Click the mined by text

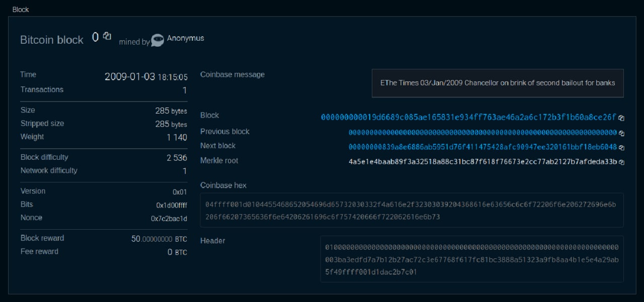(x=134, y=42)
